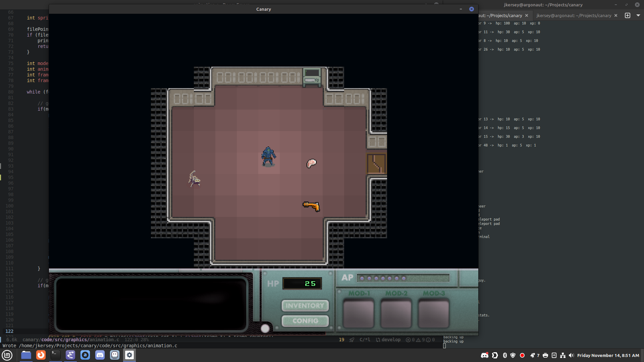Click the wooden door on right wall
Screen dimensions: 644x362
pos(376,164)
